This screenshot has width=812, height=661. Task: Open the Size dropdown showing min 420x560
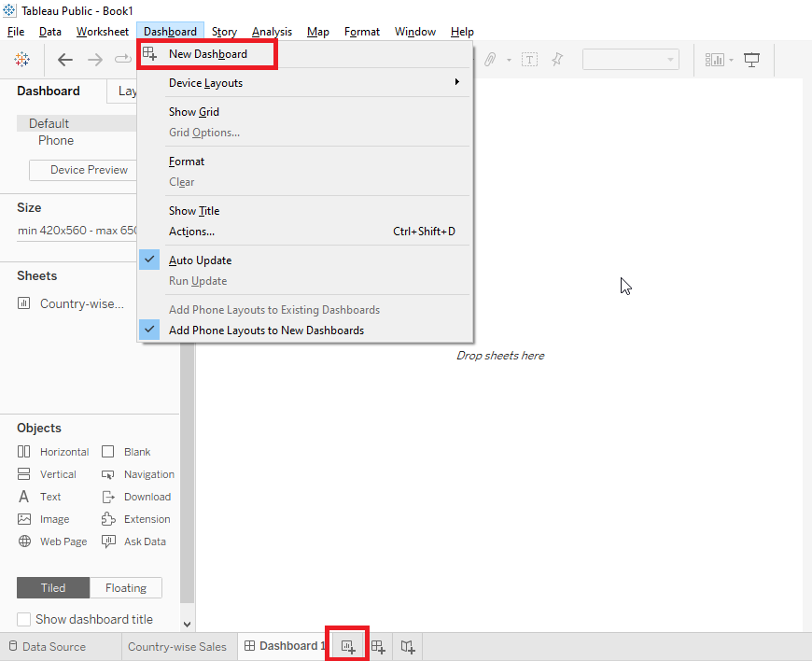pyautogui.click(x=77, y=231)
